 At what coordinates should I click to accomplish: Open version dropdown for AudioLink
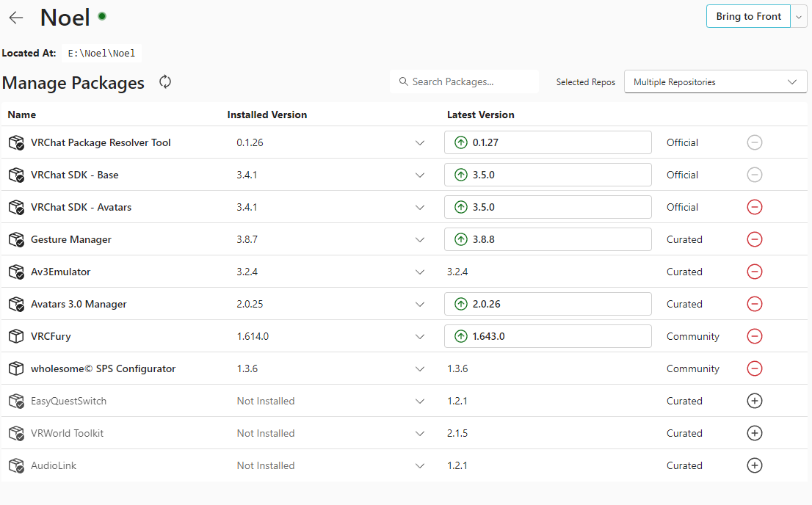click(420, 465)
